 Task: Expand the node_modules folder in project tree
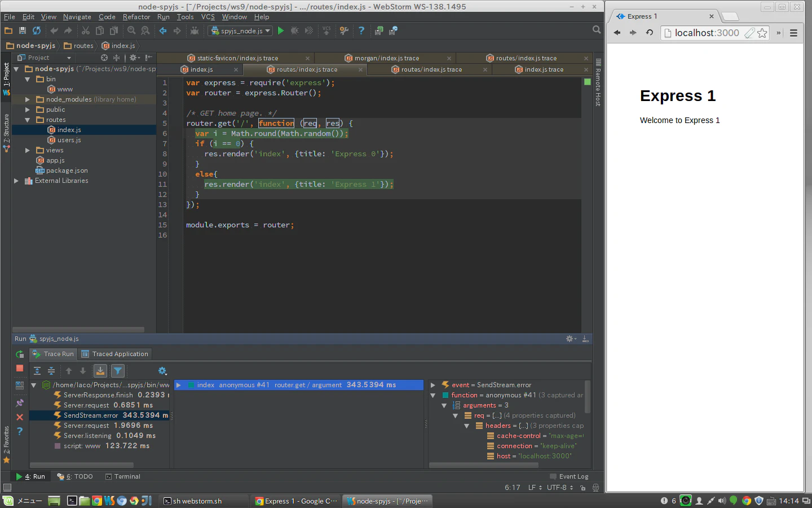point(27,99)
